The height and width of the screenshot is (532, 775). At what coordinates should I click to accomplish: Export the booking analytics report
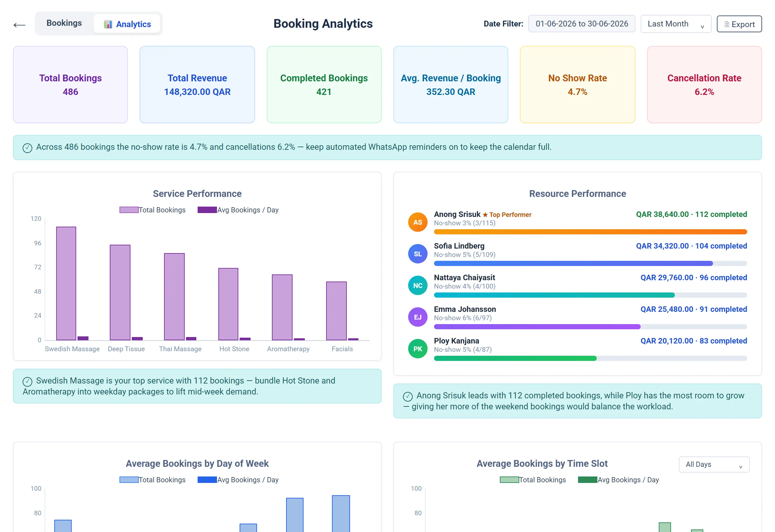[739, 24]
